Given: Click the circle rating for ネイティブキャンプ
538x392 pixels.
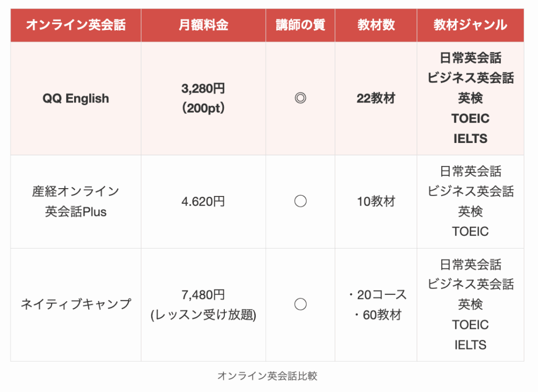Looking at the screenshot, I should pos(300,304).
